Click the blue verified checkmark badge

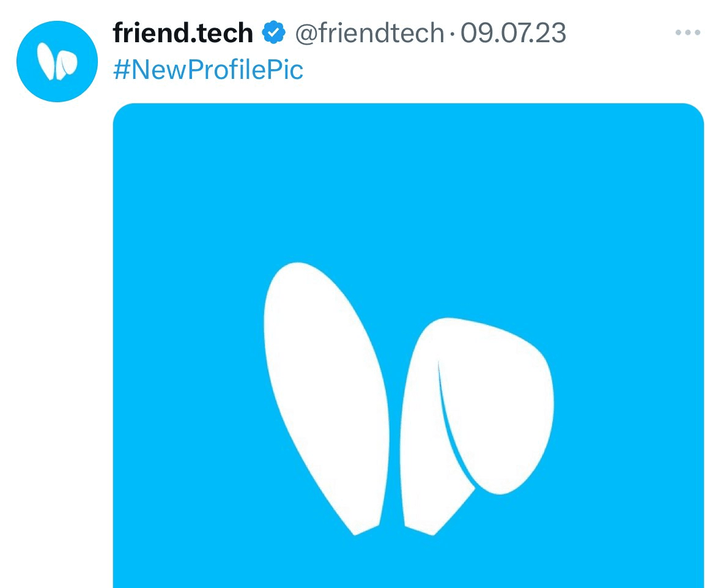[273, 32]
